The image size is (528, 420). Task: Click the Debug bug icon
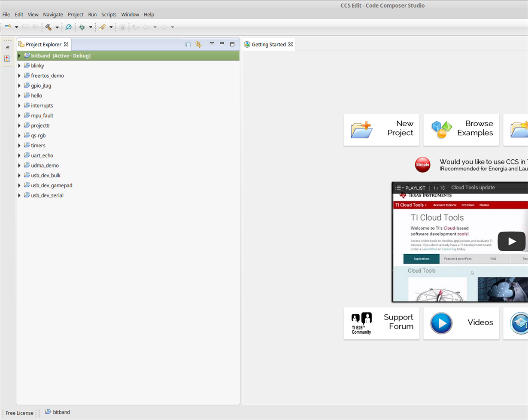click(82, 27)
